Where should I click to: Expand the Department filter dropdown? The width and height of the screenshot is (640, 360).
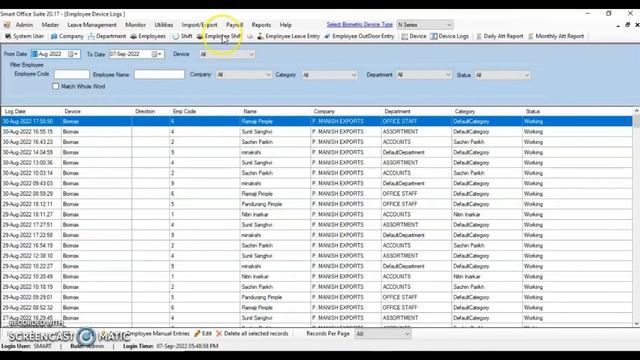point(448,75)
